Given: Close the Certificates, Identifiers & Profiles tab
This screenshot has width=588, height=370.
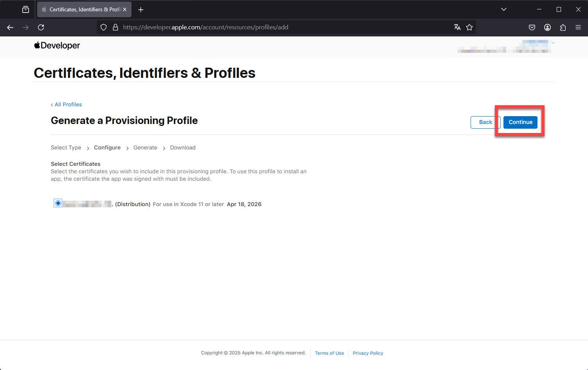Looking at the screenshot, I should tap(125, 9).
